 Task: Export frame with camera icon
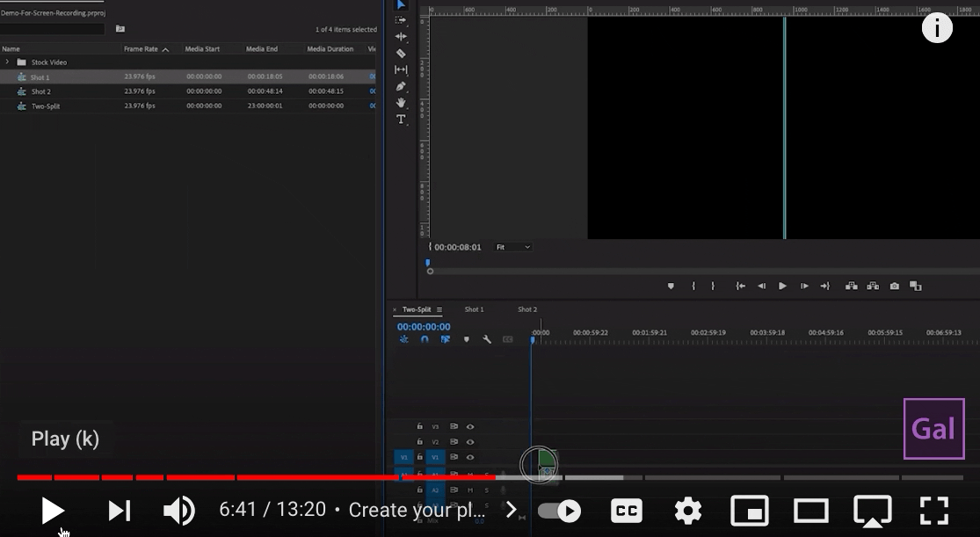895,286
